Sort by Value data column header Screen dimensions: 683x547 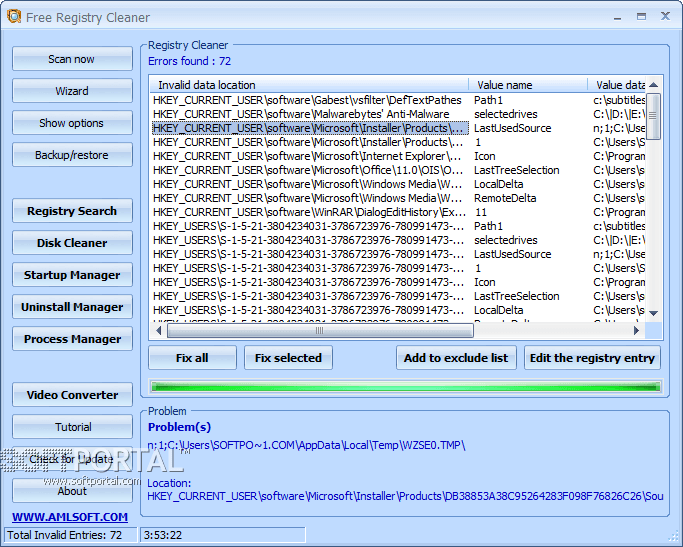pyautogui.click(x=617, y=84)
